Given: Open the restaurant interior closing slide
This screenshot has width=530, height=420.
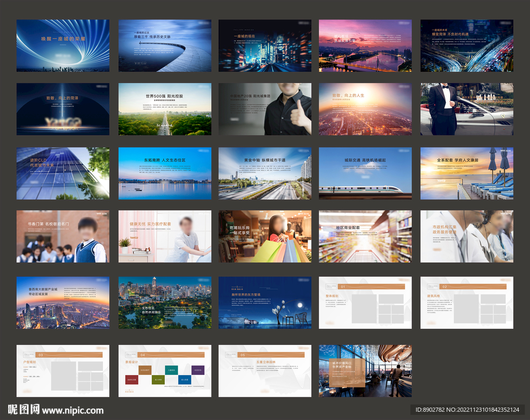Looking at the screenshot, I should point(365,371).
